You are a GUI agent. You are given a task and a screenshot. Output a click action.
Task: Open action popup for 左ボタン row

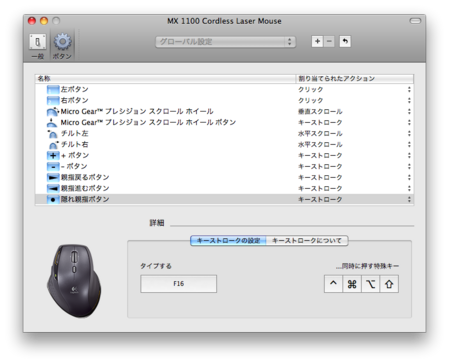pyautogui.click(x=409, y=89)
